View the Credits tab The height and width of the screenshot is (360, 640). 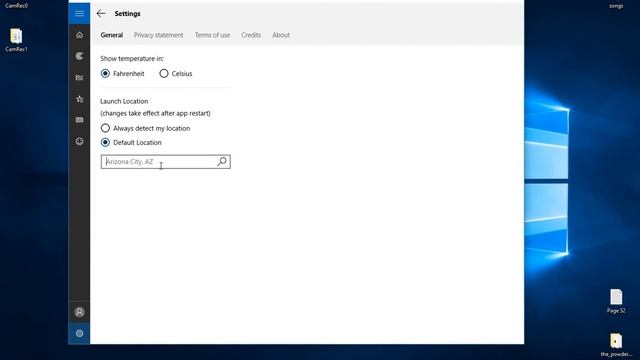click(251, 35)
